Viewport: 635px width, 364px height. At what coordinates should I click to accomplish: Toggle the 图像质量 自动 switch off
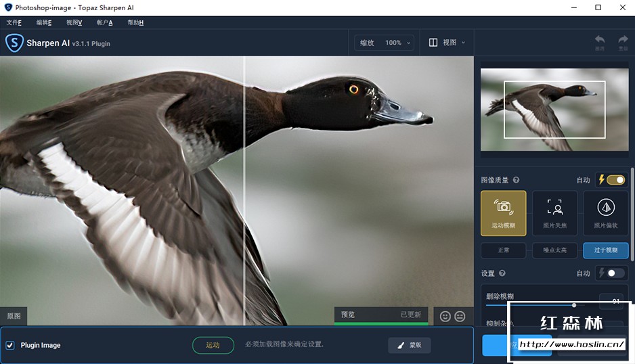[x=615, y=180]
